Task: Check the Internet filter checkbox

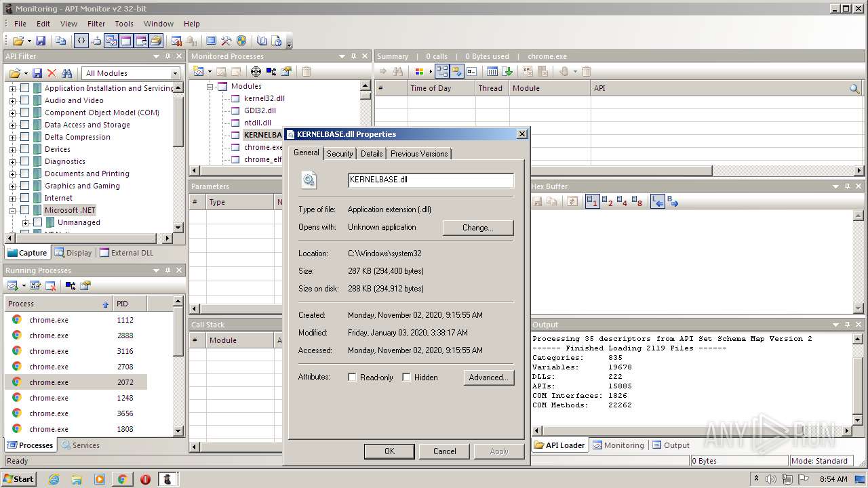Action: coord(25,198)
